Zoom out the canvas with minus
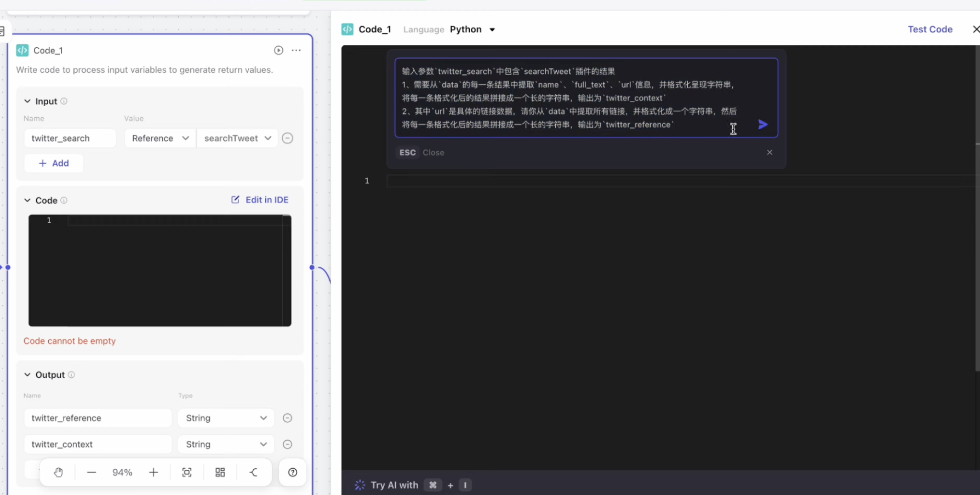This screenshot has width=980, height=495. tap(92, 473)
